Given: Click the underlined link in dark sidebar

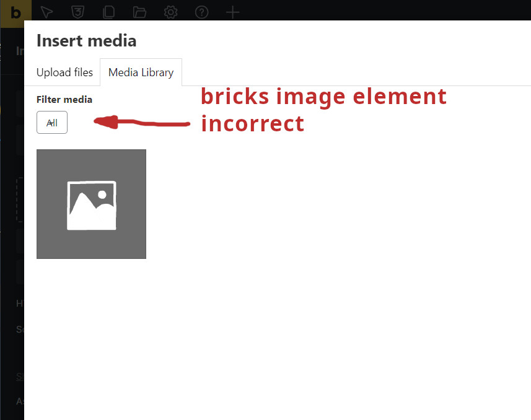Looking at the screenshot, I should [x=20, y=377].
